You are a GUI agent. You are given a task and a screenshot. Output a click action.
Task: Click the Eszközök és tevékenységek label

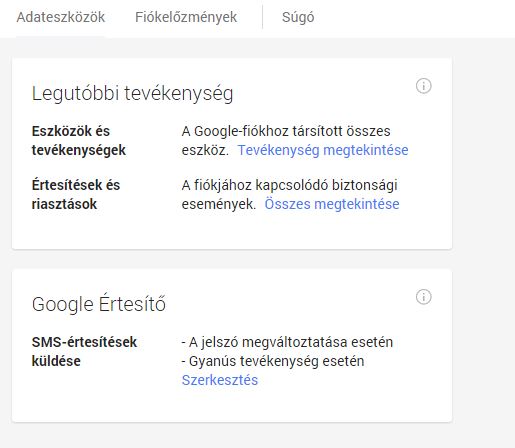pyautogui.click(x=79, y=141)
